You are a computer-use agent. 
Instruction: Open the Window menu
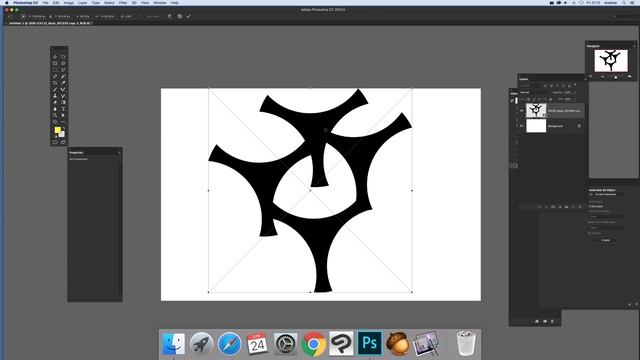pyautogui.click(x=160, y=3)
